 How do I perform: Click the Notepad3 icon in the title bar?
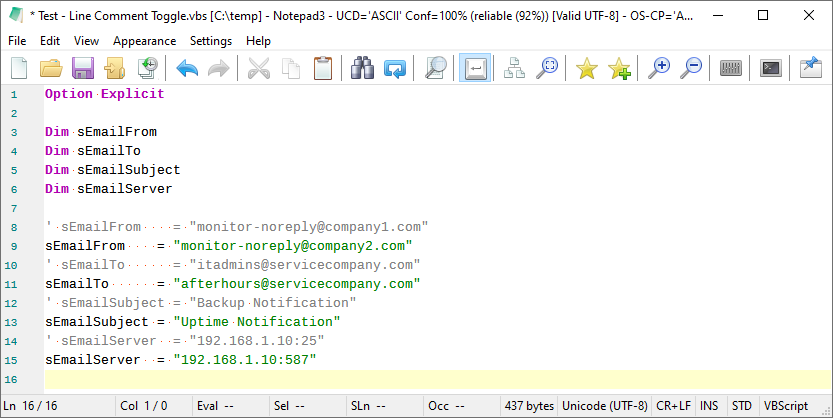pyautogui.click(x=16, y=15)
